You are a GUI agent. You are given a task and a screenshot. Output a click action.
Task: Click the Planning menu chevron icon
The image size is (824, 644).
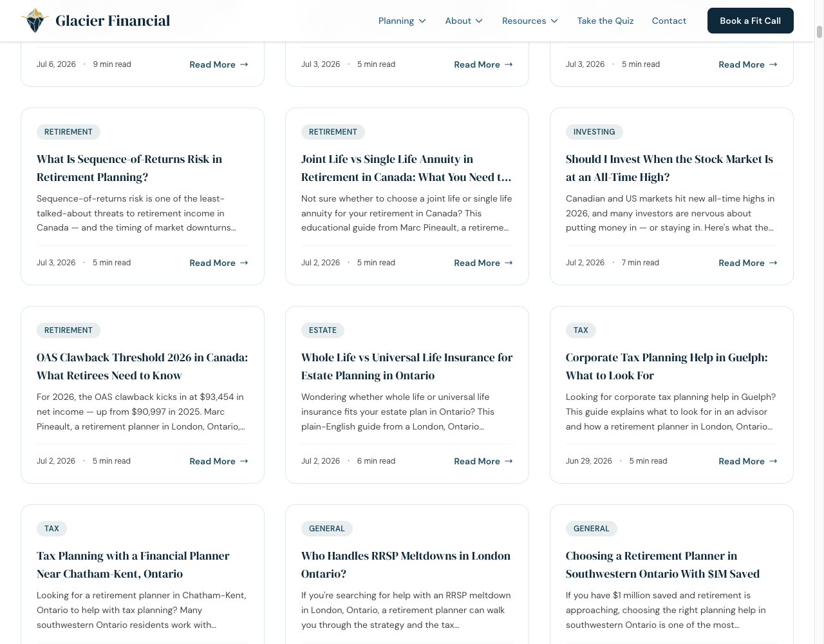pyautogui.click(x=422, y=21)
